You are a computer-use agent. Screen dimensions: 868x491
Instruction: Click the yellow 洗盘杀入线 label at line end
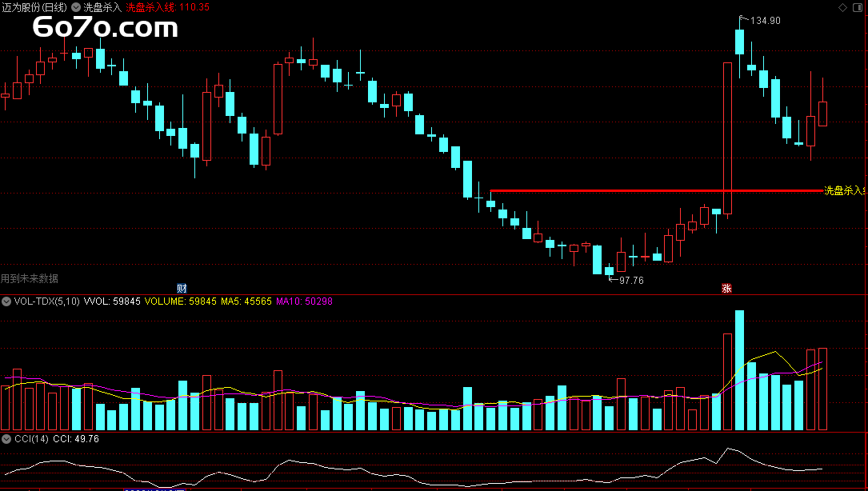[846, 190]
